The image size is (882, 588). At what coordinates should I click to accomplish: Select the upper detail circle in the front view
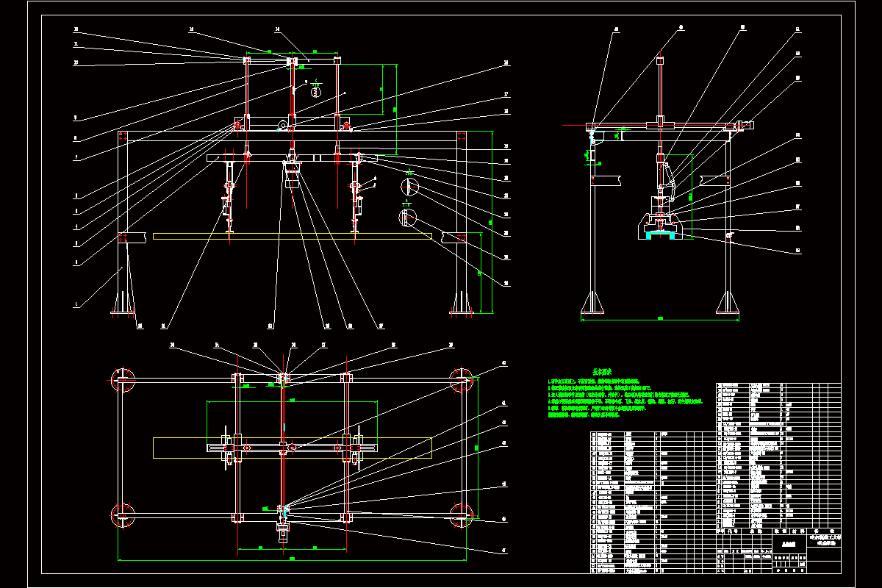pyautogui.click(x=409, y=187)
